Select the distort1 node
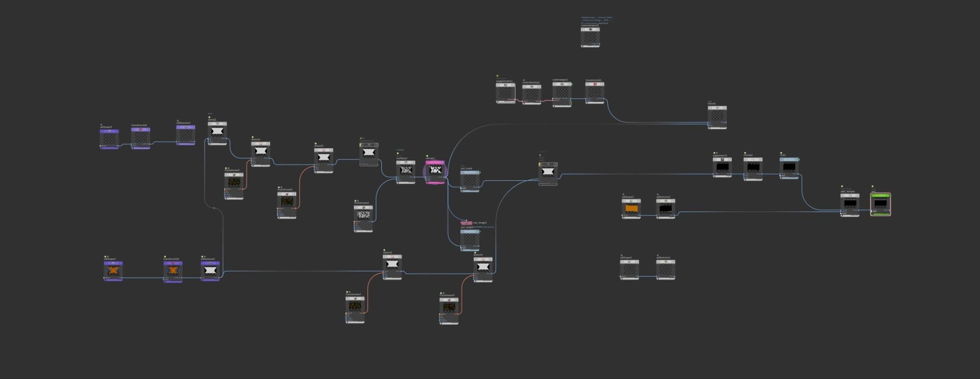 pos(260,151)
